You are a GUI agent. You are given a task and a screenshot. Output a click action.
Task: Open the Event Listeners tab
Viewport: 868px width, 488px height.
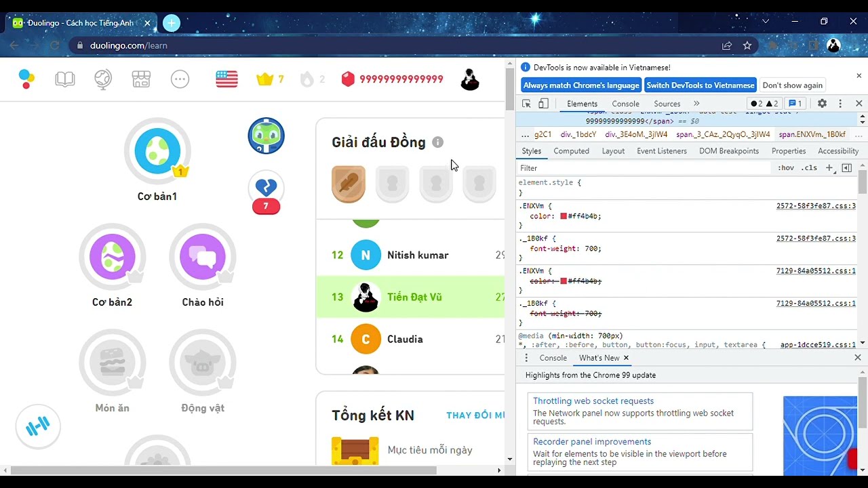click(662, 151)
